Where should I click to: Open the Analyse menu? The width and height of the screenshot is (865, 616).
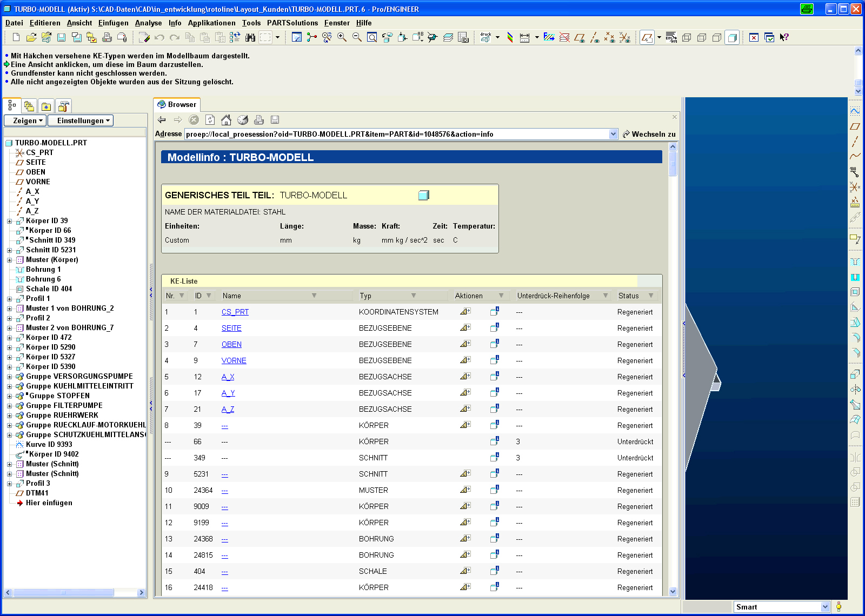148,23
